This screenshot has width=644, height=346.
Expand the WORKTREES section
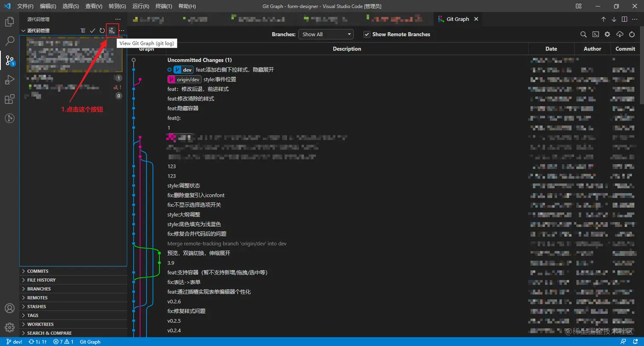coord(73,324)
